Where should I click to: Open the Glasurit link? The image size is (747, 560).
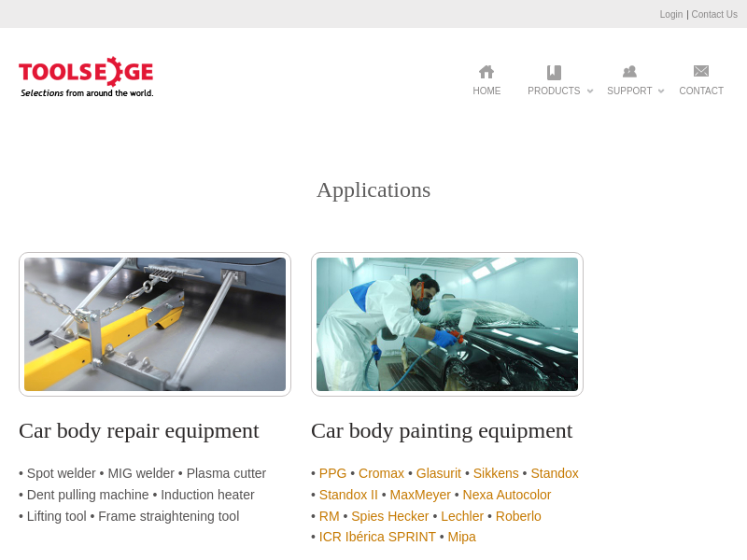pos(438,473)
